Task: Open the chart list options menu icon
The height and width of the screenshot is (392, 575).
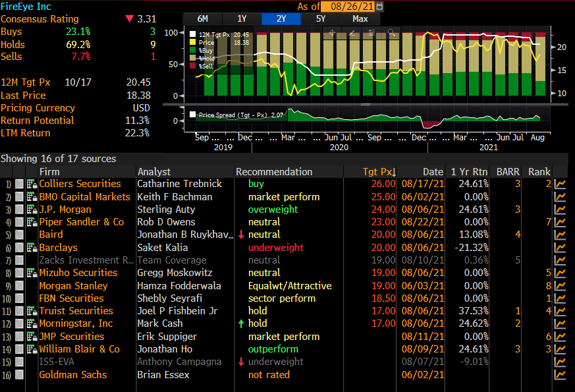Action: [x=372, y=32]
